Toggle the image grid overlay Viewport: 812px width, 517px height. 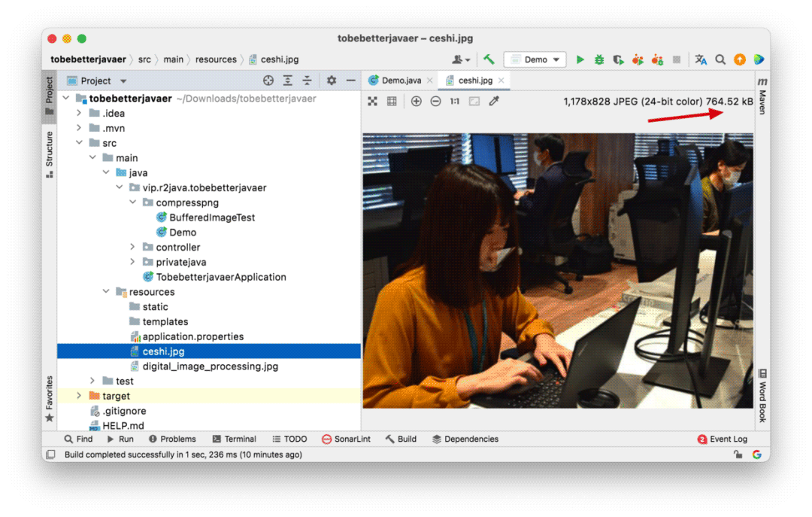[392, 101]
